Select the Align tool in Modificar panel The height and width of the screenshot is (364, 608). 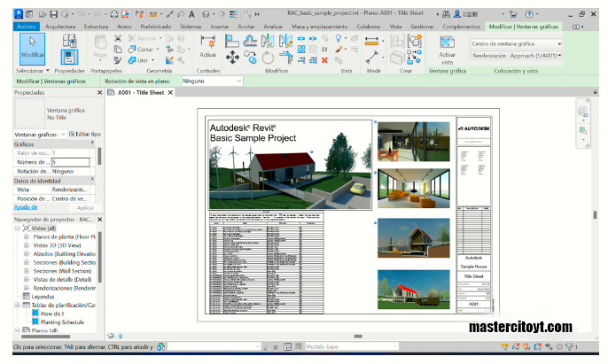click(x=232, y=41)
